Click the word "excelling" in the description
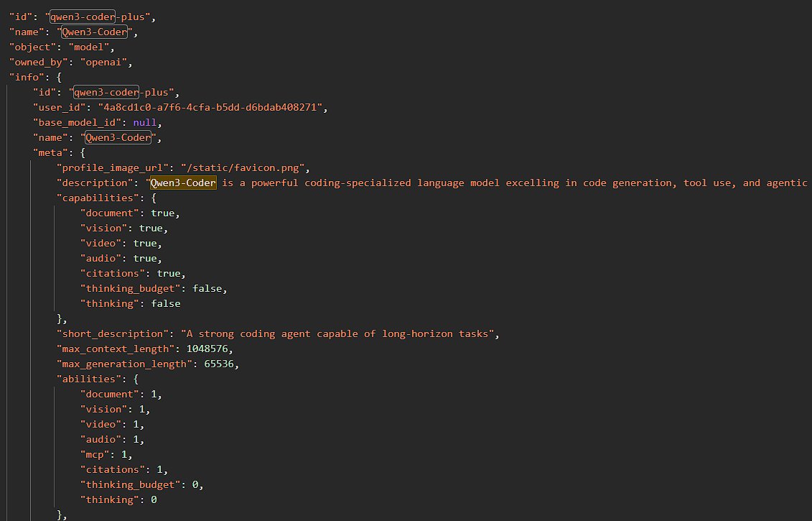The height and width of the screenshot is (521, 812). 532,183
